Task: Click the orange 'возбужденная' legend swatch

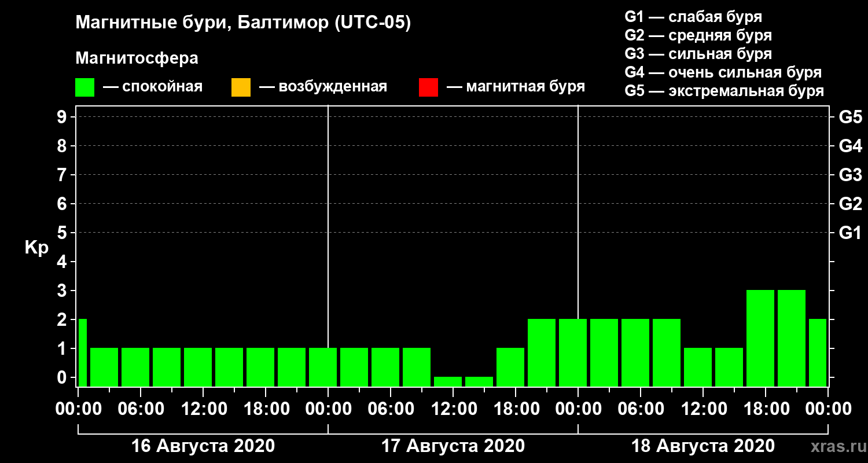Action: (x=241, y=87)
